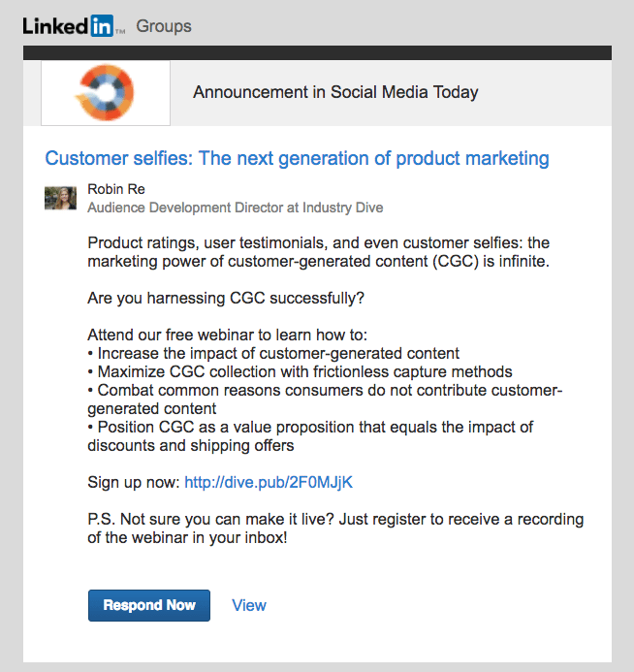The image size is (634, 672).
Task: Click Robin Re's profile photo
Action: (x=60, y=198)
